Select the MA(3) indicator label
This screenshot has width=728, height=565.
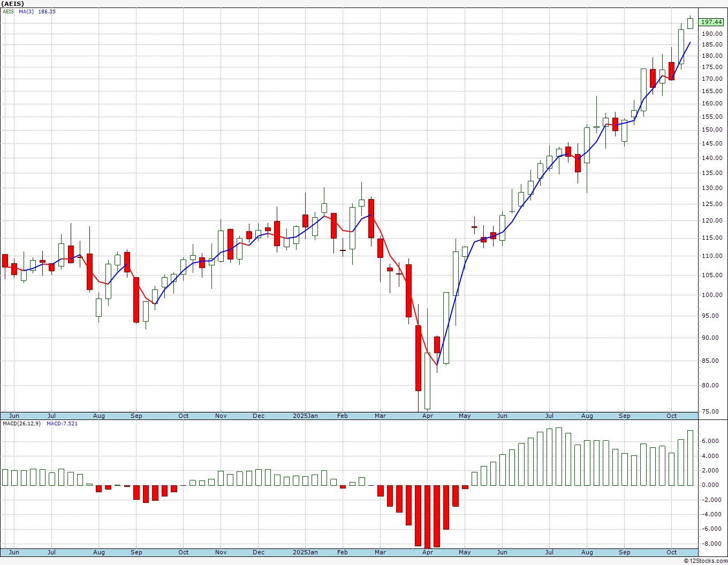[26, 11]
